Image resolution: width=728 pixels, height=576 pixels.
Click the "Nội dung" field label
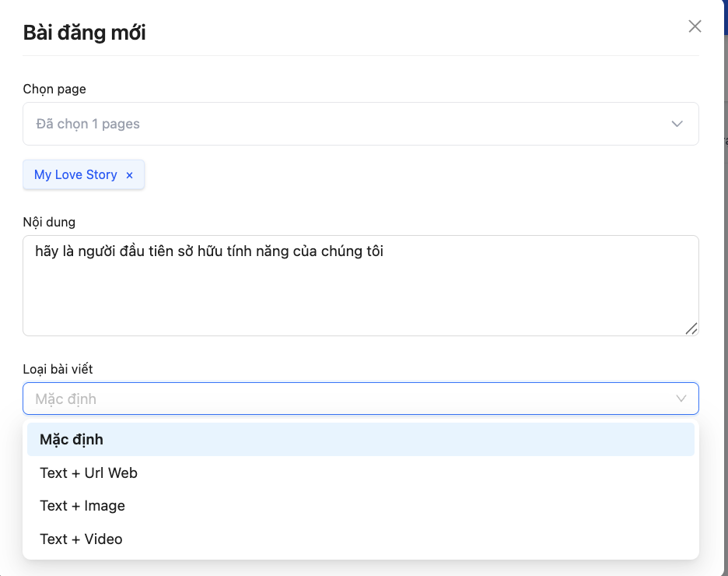[49, 222]
